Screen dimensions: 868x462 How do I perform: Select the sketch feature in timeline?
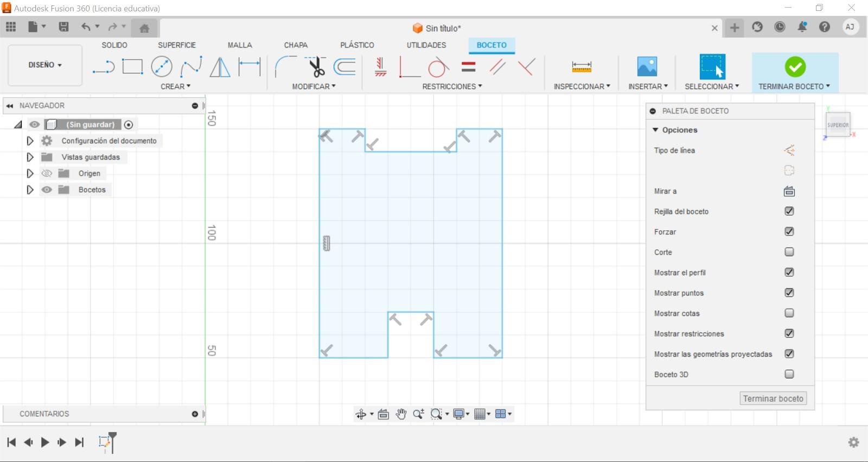105,442
